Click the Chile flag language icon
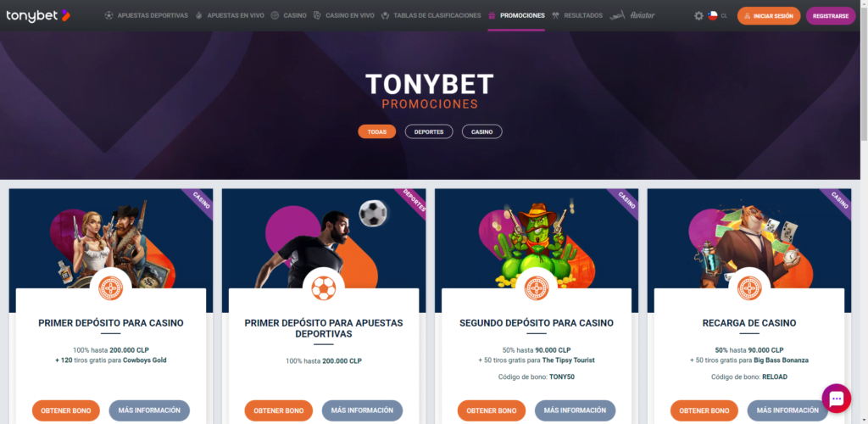 (x=712, y=16)
